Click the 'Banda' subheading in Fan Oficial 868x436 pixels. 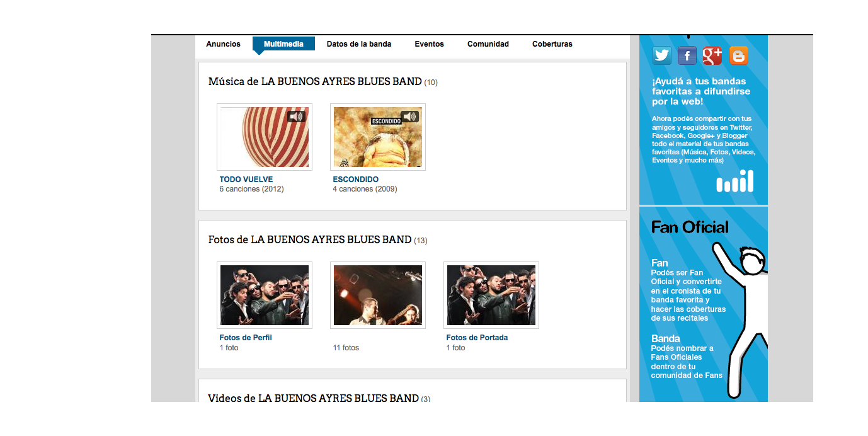tap(666, 338)
